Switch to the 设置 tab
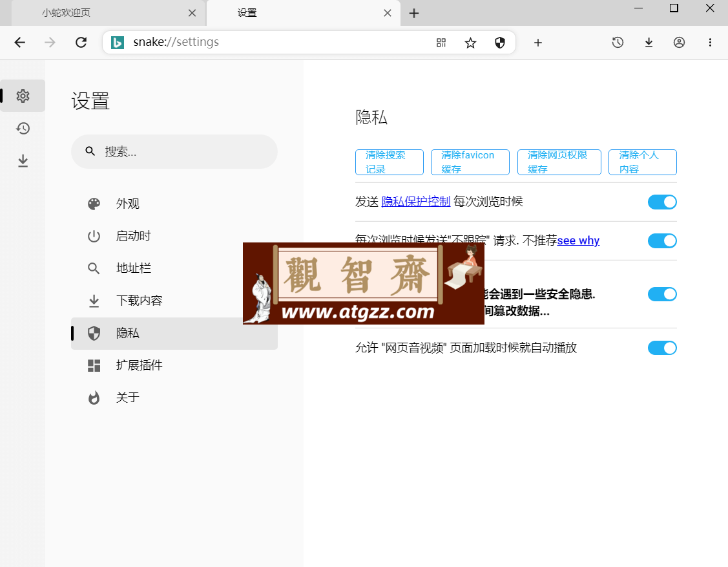728x567 pixels. coord(304,13)
